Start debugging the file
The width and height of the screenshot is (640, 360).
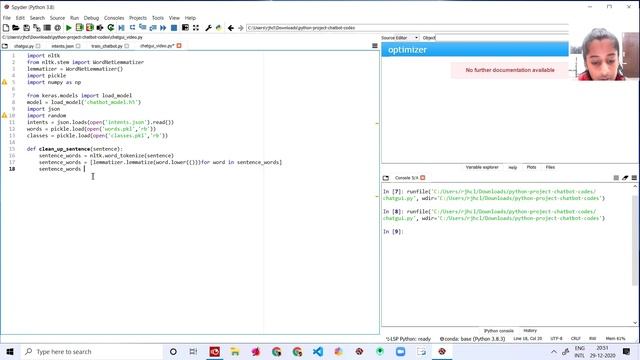(x=121, y=28)
